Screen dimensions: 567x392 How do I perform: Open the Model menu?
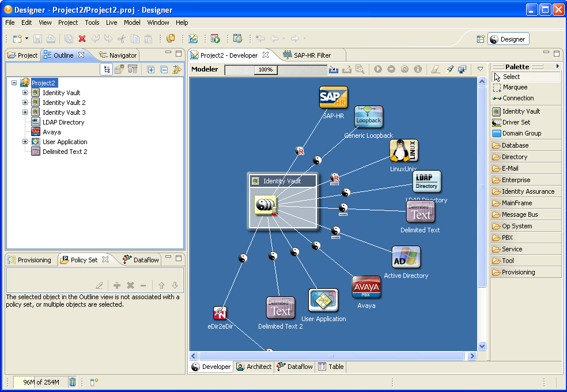click(x=132, y=22)
